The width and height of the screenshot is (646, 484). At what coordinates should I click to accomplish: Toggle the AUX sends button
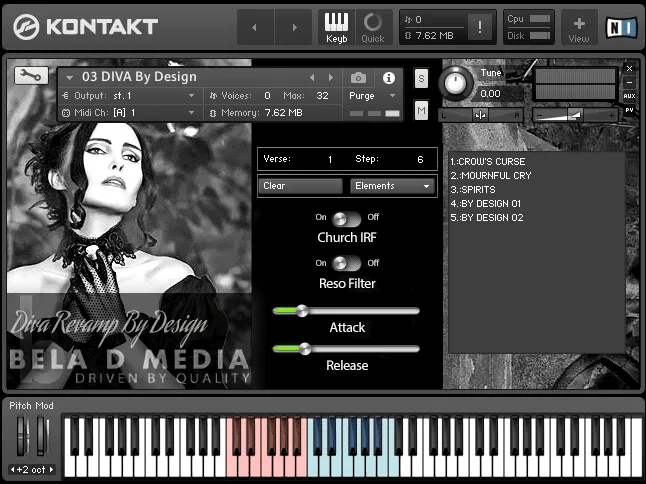tap(629, 96)
